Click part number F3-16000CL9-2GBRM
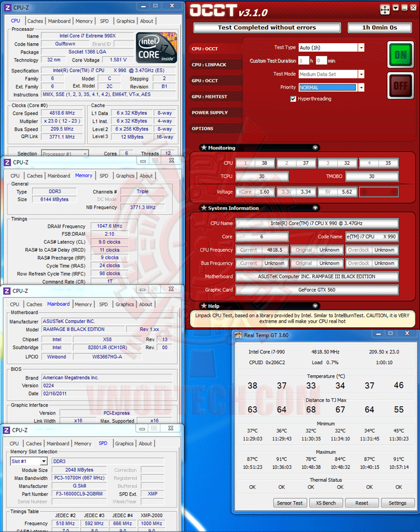The height and width of the screenshot is (532, 420). coord(79,494)
